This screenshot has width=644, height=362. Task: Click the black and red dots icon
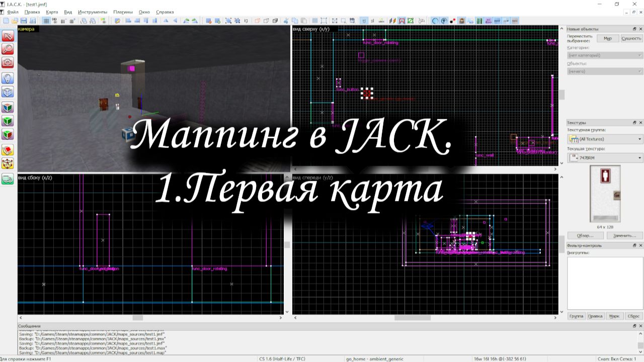pyautogui.click(x=452, y=21)
